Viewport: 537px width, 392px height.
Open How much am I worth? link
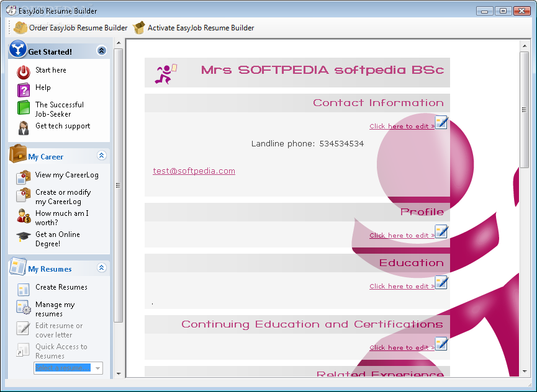(x=62, y=218)
